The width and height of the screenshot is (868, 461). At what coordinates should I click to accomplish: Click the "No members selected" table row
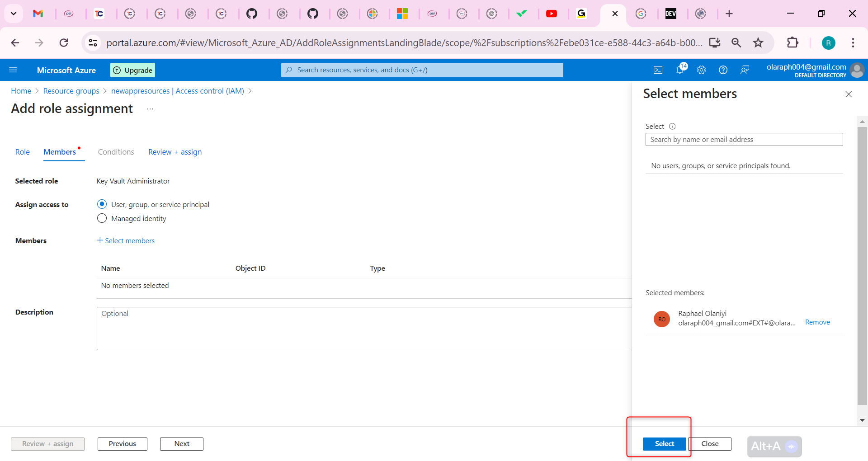click(364, 286)
